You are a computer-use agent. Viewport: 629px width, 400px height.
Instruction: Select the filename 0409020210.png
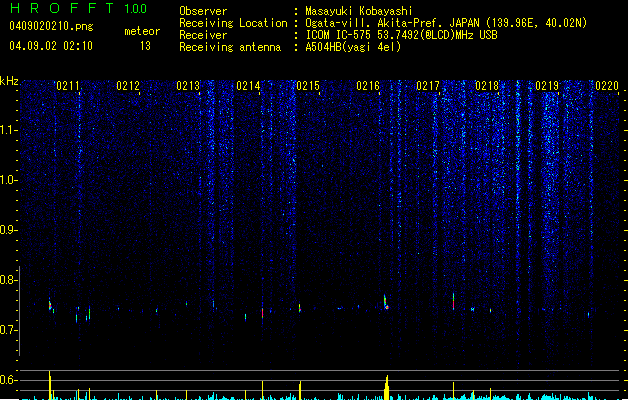coord(51,26)
